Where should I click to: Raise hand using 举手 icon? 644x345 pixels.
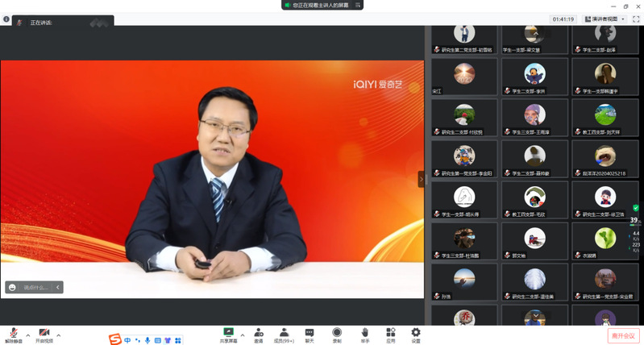coord(364,335)
